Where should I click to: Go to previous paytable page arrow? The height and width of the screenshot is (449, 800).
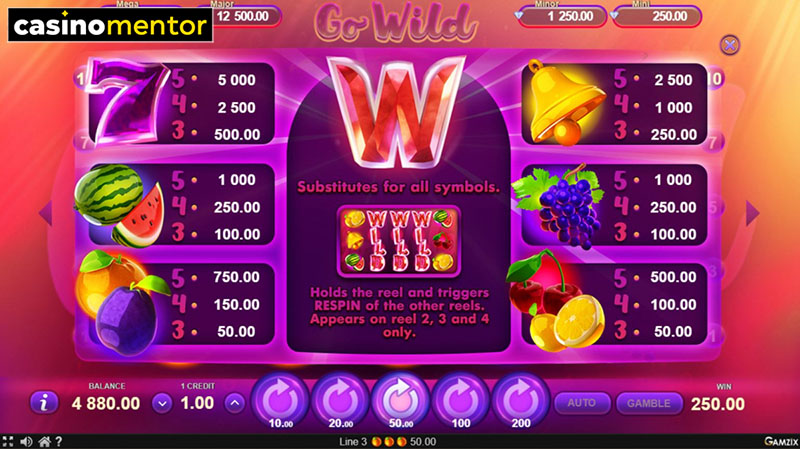tap(46, 213)
